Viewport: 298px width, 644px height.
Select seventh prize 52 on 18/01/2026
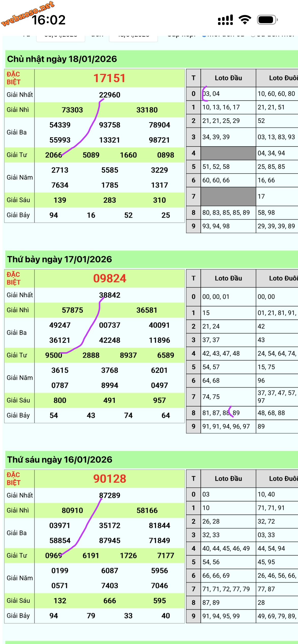coord(128,215)
